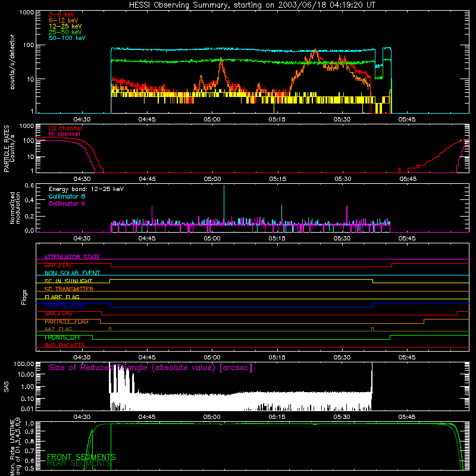
Task: Click the Size of Reduced Triangle label
Action: (151, 368)
